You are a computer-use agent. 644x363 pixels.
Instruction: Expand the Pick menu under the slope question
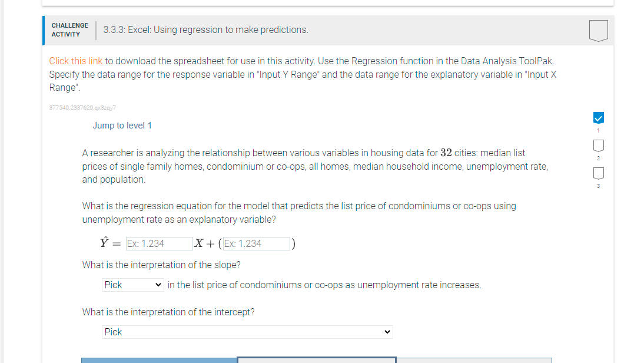132,285
